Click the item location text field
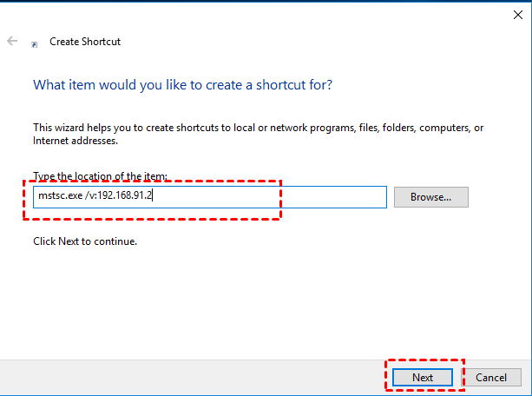Screen dimensions: 532x396 [210, 197]
